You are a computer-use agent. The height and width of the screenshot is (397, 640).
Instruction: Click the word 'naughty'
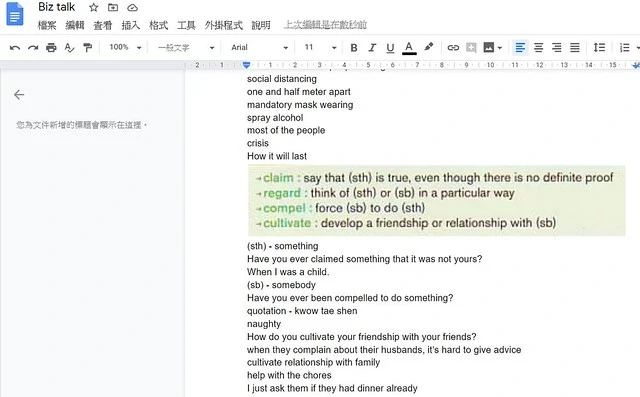point(264,324)
